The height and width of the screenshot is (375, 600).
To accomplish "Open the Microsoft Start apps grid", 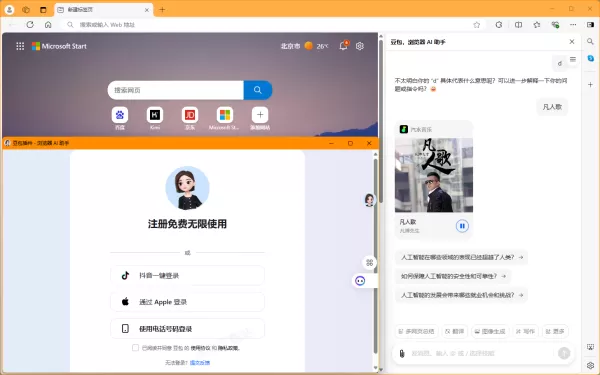I will click(x=20, y=46).
